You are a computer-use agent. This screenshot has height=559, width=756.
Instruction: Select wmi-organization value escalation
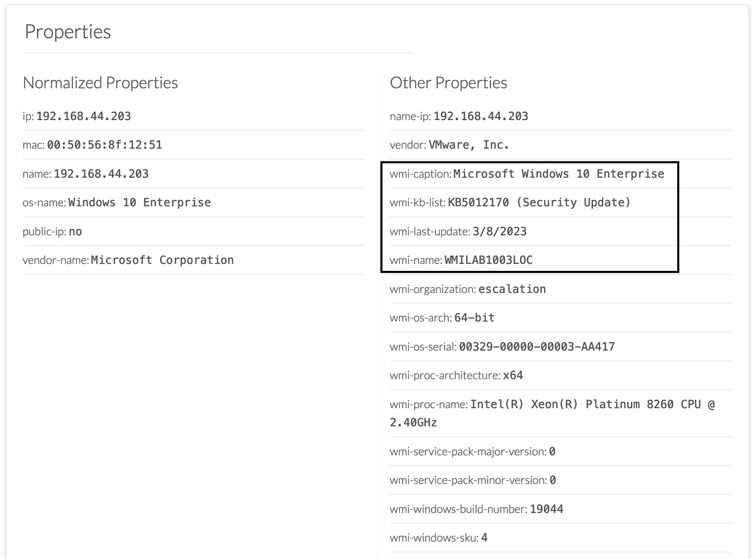[x=512, y=289]
